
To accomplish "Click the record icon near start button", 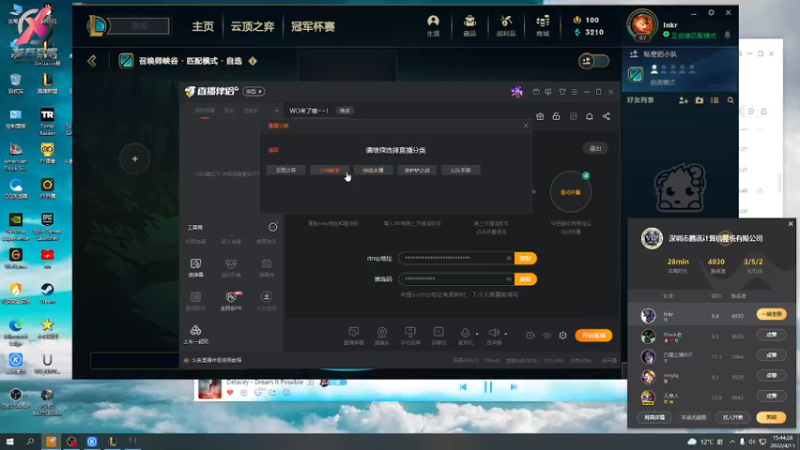I will click(x=530, y=335).
